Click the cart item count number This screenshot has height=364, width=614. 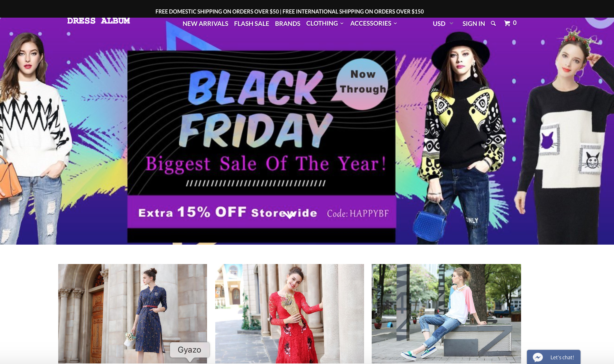pyautogui.click(x=515, y=23)
